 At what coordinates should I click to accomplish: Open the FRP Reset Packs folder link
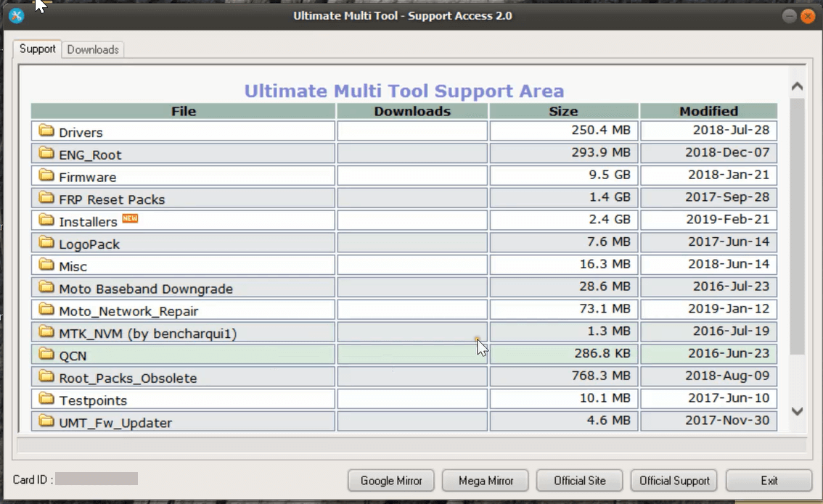(112, 199)
